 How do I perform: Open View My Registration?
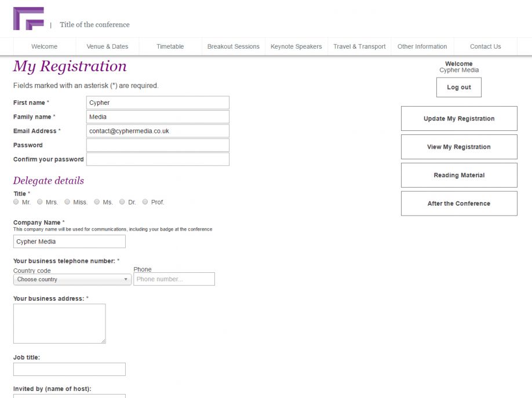click(458, 147)
